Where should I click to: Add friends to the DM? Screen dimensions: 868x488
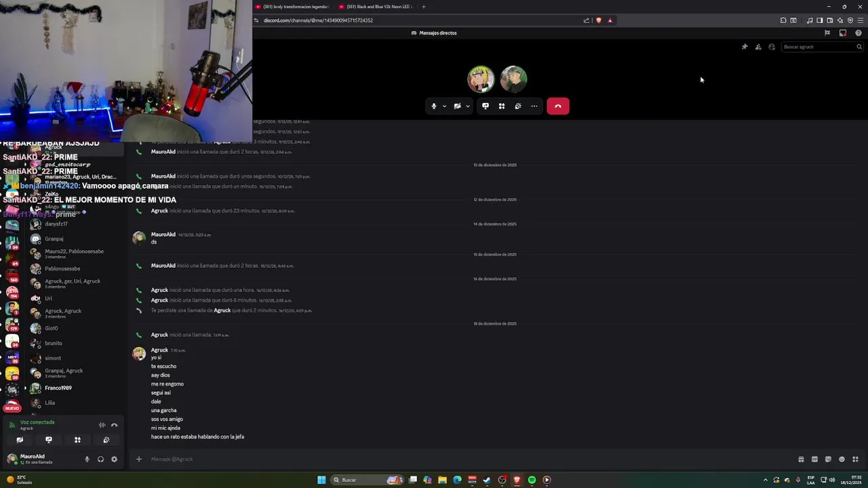pos(758,47)
